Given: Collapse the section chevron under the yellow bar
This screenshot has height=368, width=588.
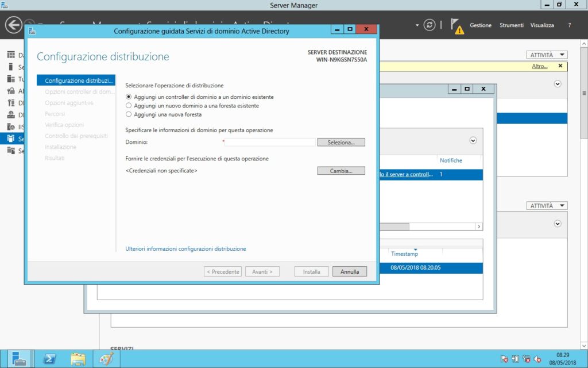Looking at the screenshot, I should tap(558, 84).
